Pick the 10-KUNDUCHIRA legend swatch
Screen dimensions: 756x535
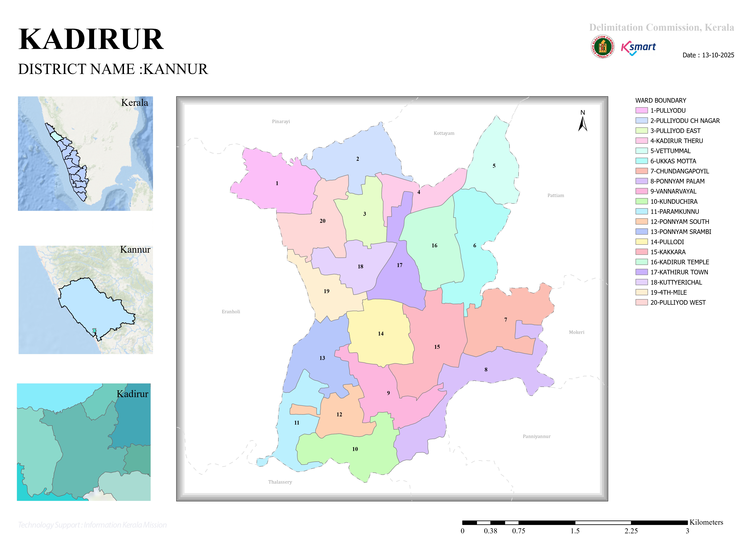pyautogui.click(x=641, y=201)
